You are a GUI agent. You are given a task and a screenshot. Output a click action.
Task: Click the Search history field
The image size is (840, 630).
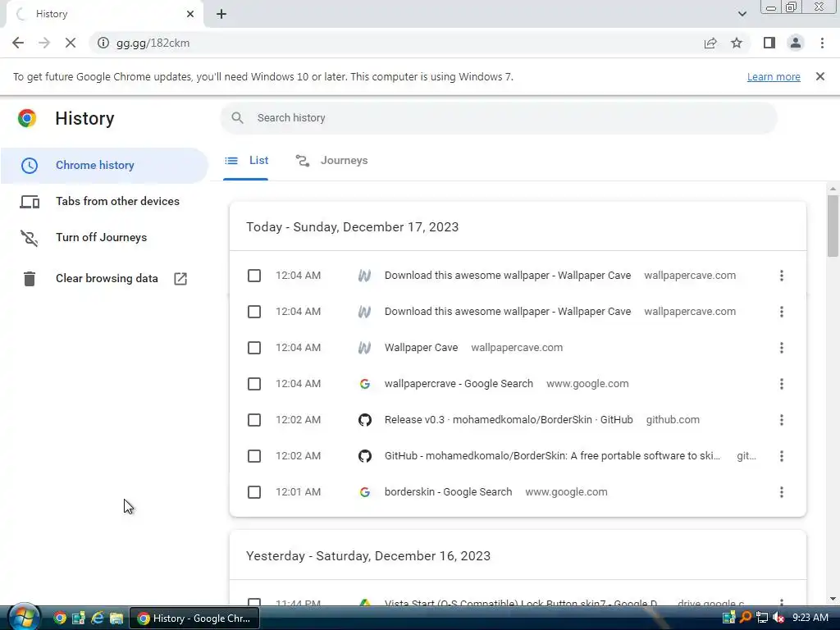coord(498,118)
